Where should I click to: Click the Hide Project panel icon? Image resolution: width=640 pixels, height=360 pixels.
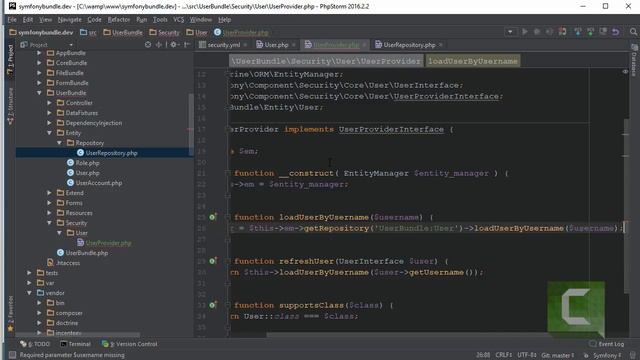187,44
